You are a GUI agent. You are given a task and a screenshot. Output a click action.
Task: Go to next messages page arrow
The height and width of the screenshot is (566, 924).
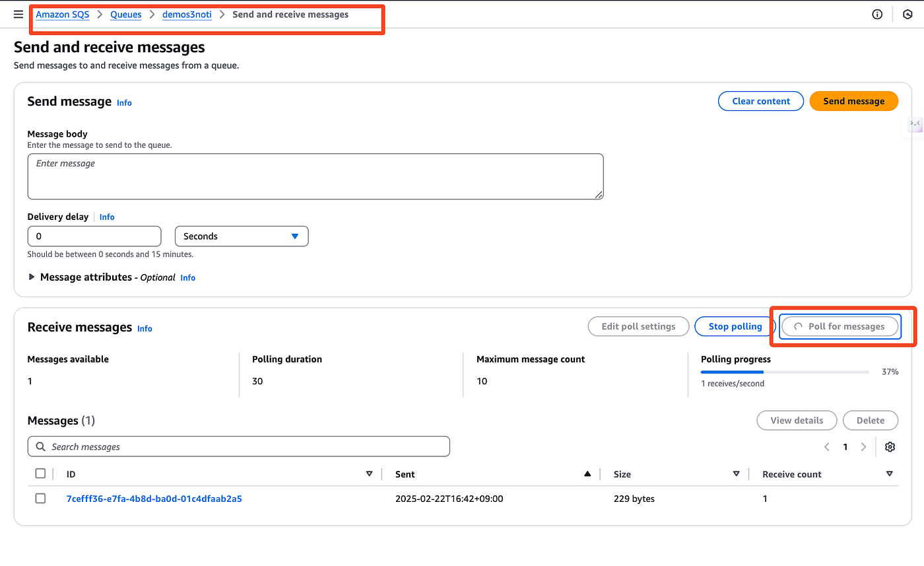(x=863, y=447)
